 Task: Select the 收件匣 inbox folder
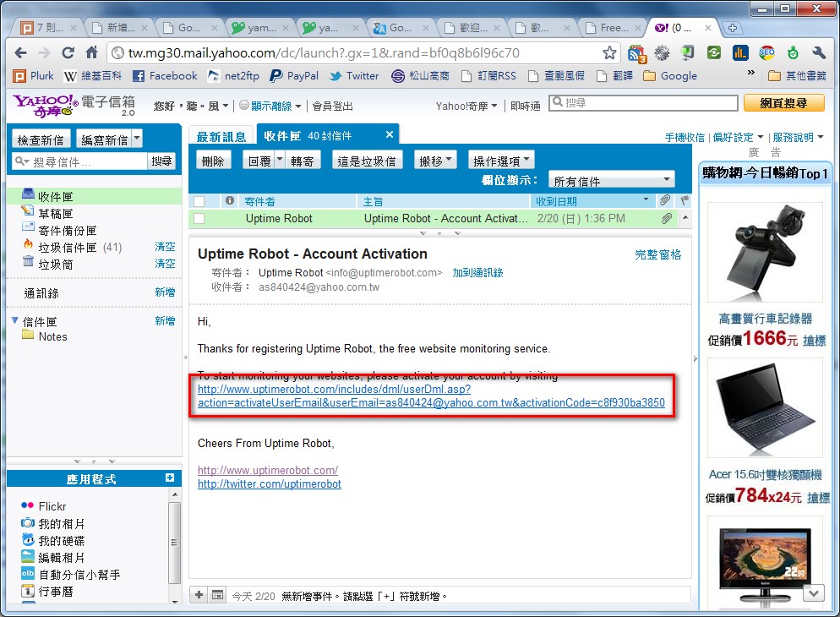click(95, 196)
